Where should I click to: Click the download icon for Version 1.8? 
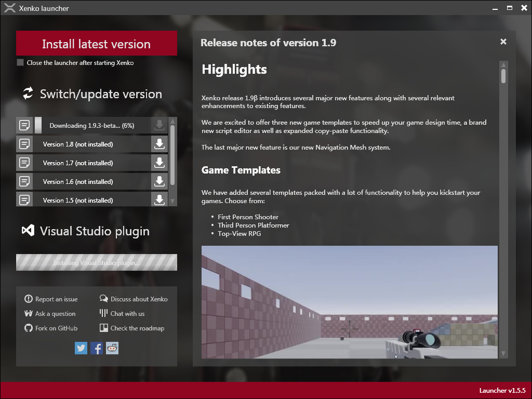tap(159, 144)
